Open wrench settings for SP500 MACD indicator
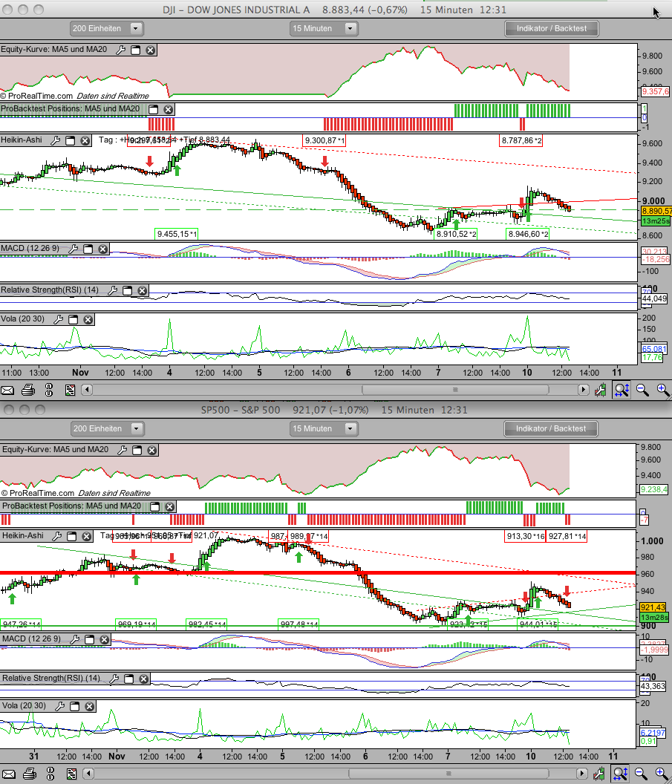Screen dimensions: 672x784 tap(74, 639)
